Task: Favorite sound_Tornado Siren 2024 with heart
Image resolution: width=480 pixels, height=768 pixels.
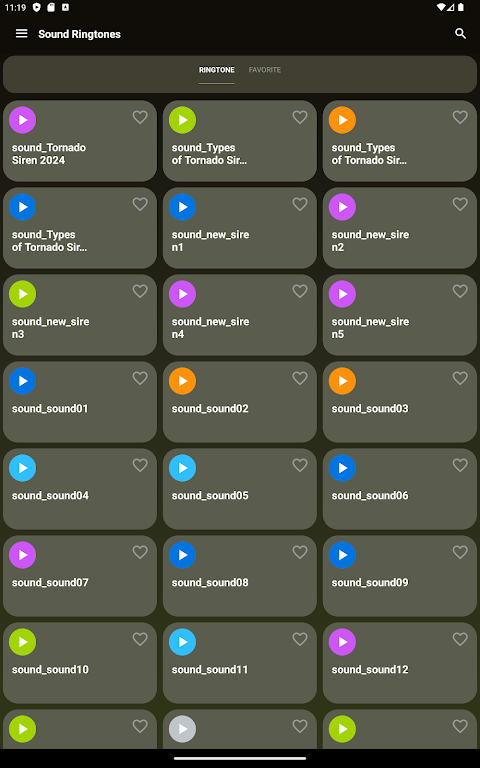Action: point(140,117)
